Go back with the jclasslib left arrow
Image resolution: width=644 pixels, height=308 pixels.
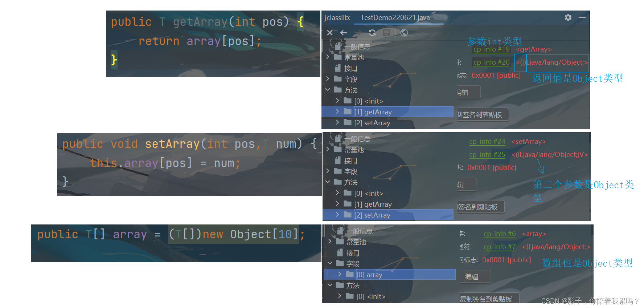[344, 33]
